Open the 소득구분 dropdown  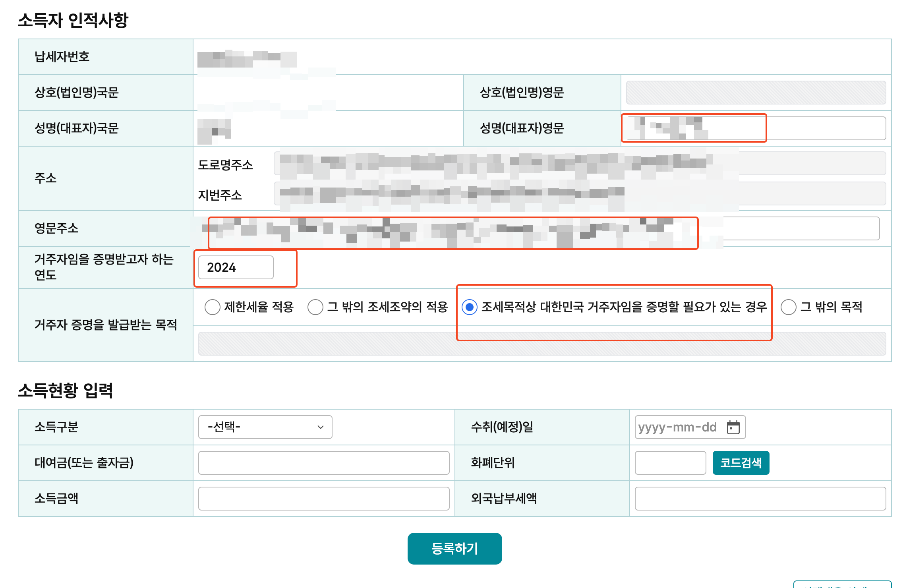265,427
